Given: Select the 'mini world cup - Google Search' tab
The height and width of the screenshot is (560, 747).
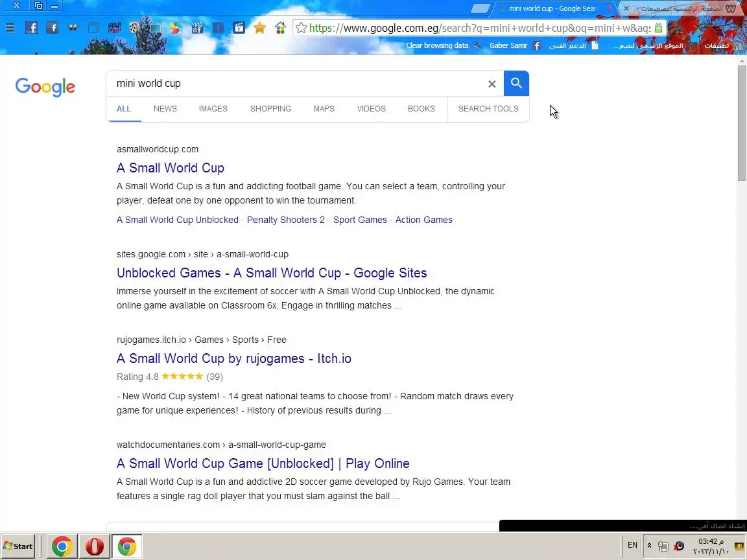Looking at the screenshot, I should (552, 8).
